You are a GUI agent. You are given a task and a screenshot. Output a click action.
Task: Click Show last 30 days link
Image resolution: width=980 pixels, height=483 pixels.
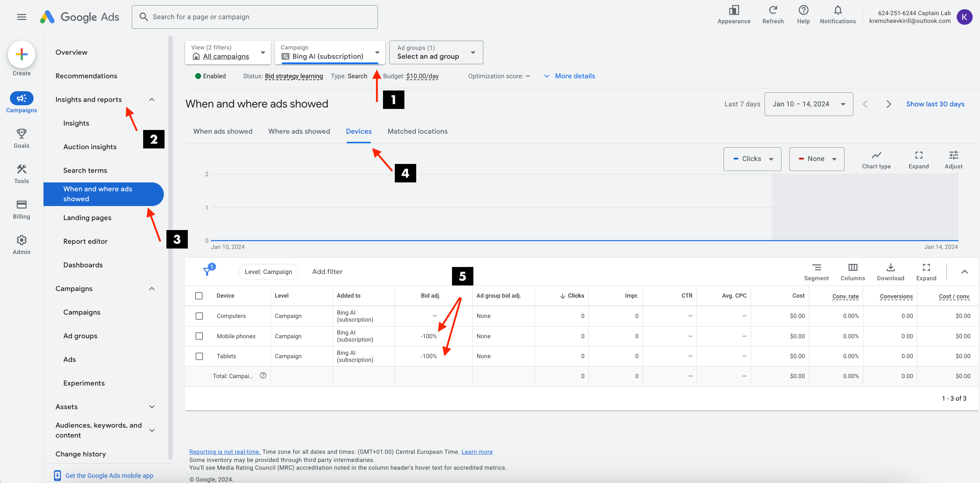click(x=935, y=104)
